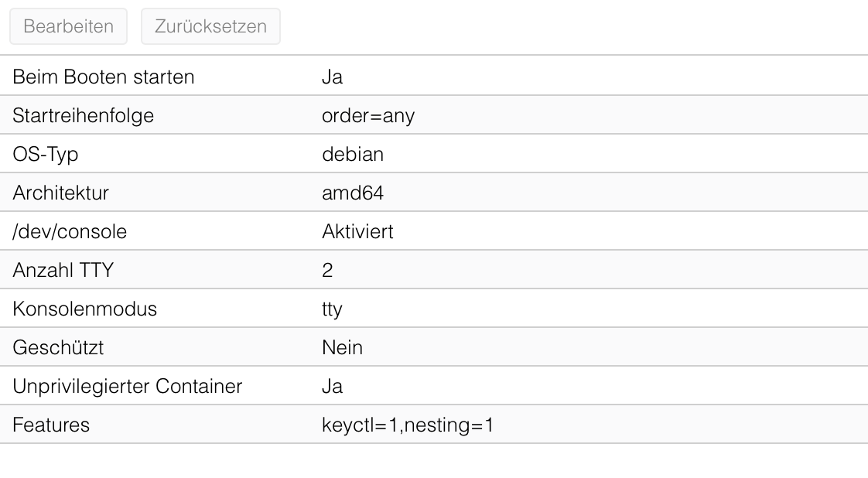Click the keyctl=1,nesting=1 value
Viewport: 868px width, 478px height.
click(x=408, y=425)
